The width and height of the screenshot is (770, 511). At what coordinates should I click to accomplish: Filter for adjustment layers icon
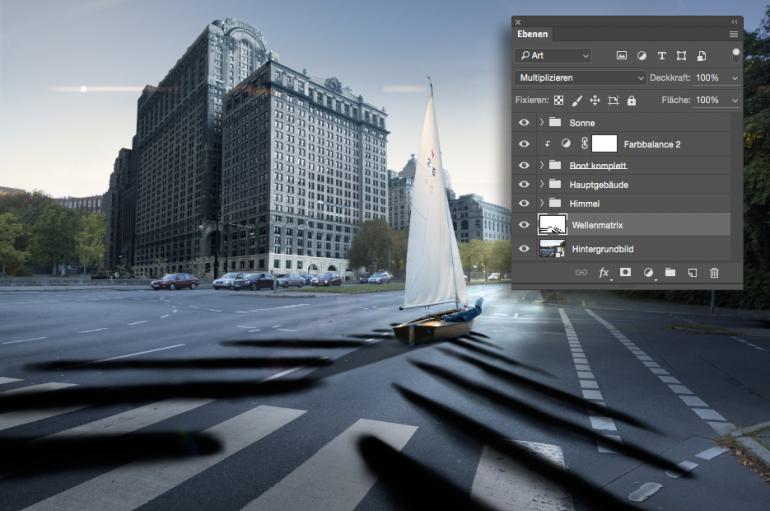pyautogui.click(x=641, y=55)
